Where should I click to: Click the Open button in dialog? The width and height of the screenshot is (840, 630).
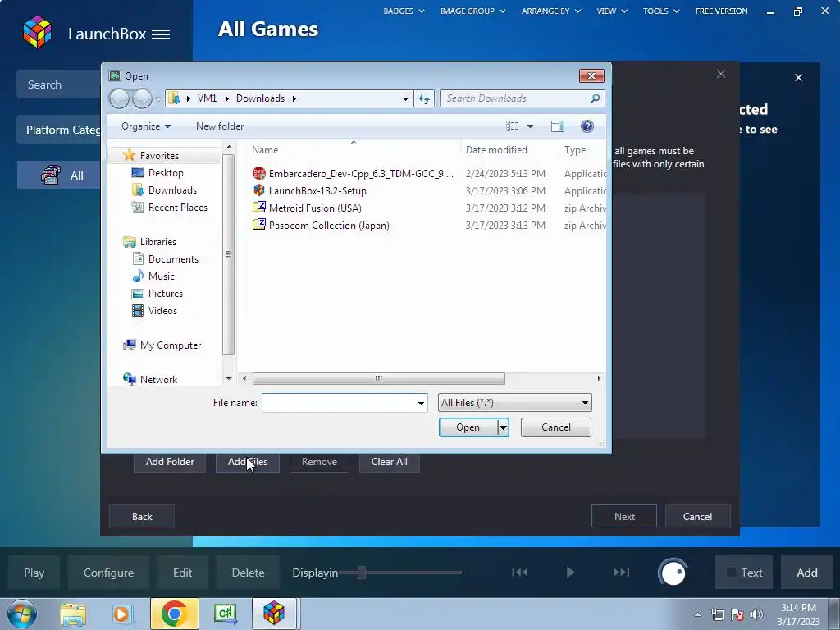point(468,427)
